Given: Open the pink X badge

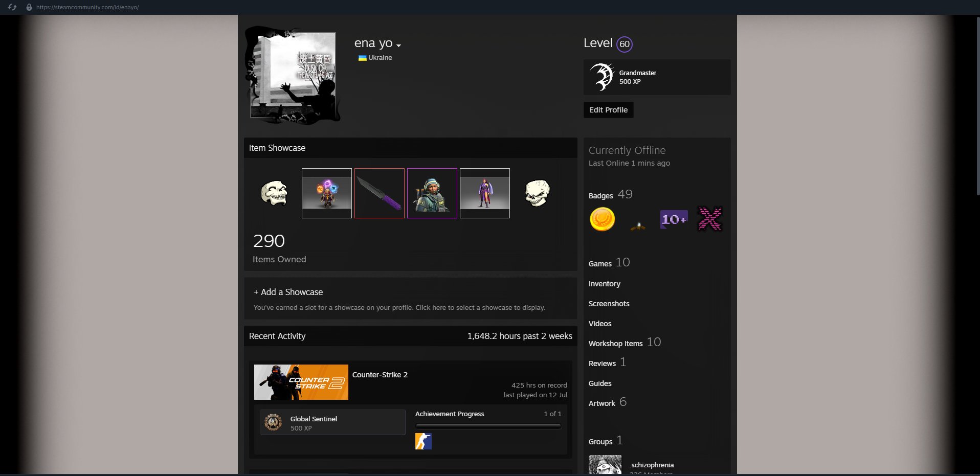Looking at the screenshot, I should (x=710, y=219).
